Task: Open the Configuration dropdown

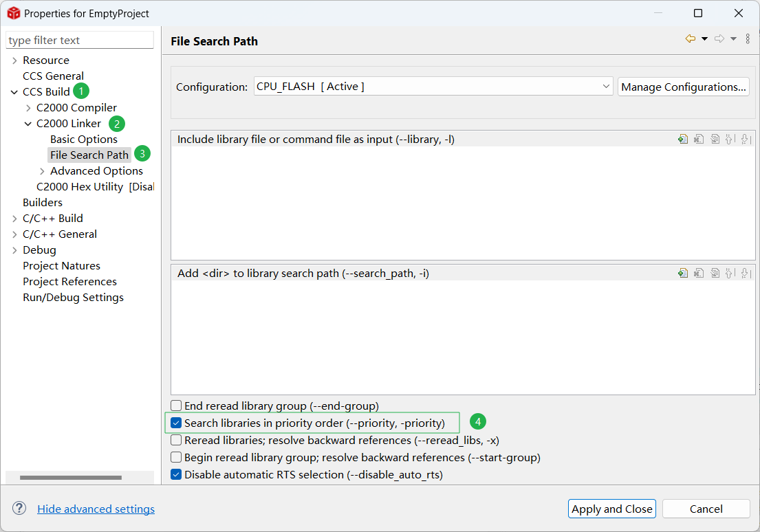Action: pyautogui.click(x=433, y=87)
